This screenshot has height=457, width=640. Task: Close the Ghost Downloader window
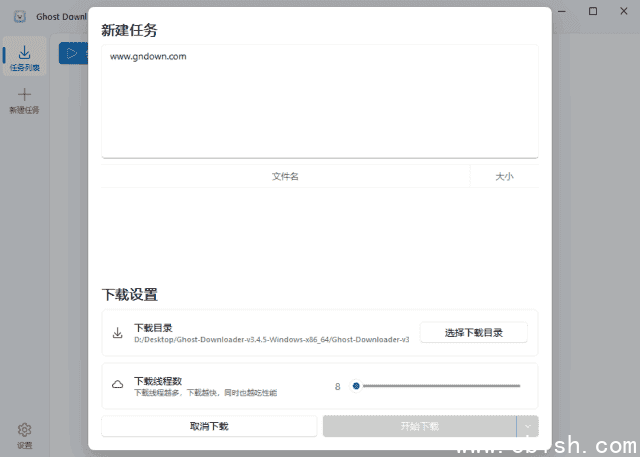[624, 11]
